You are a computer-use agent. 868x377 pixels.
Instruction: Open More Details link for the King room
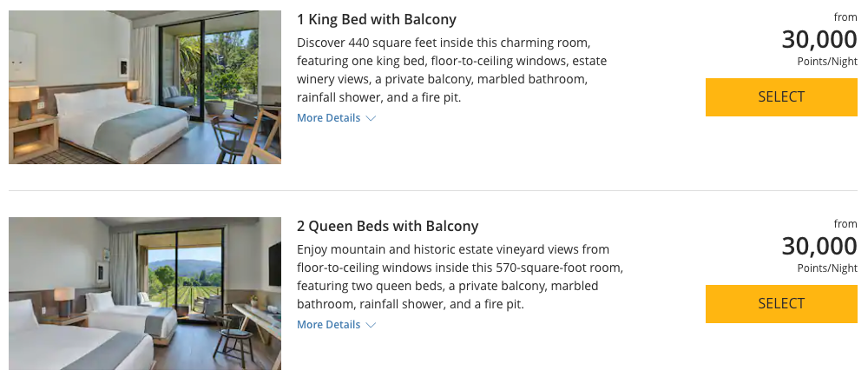click(328, 118)
